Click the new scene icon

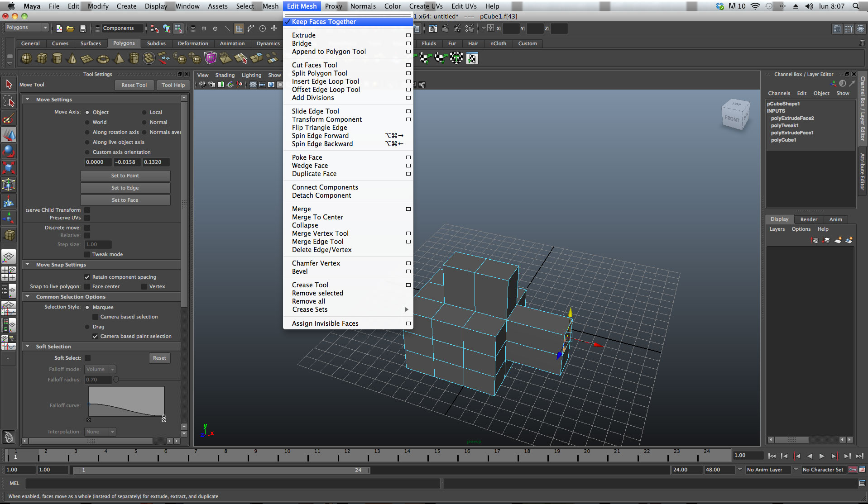tap(59, 29)
